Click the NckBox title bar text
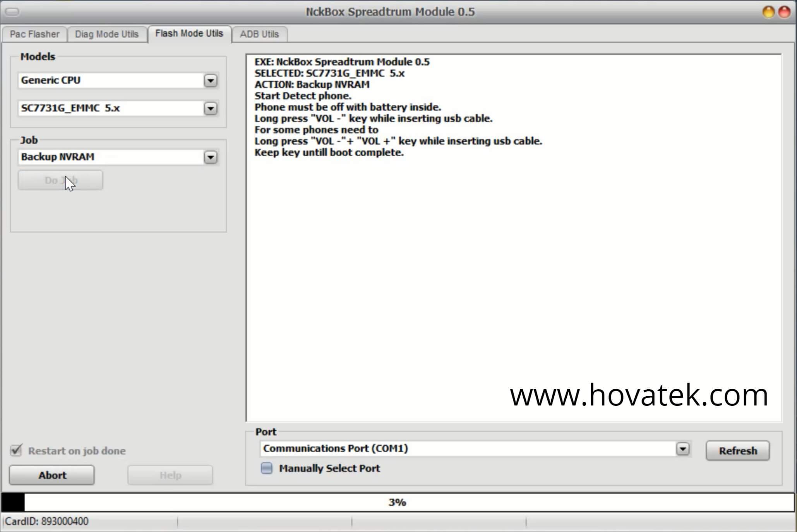Screen dimensions: 797x532 [x=390, y=12]
